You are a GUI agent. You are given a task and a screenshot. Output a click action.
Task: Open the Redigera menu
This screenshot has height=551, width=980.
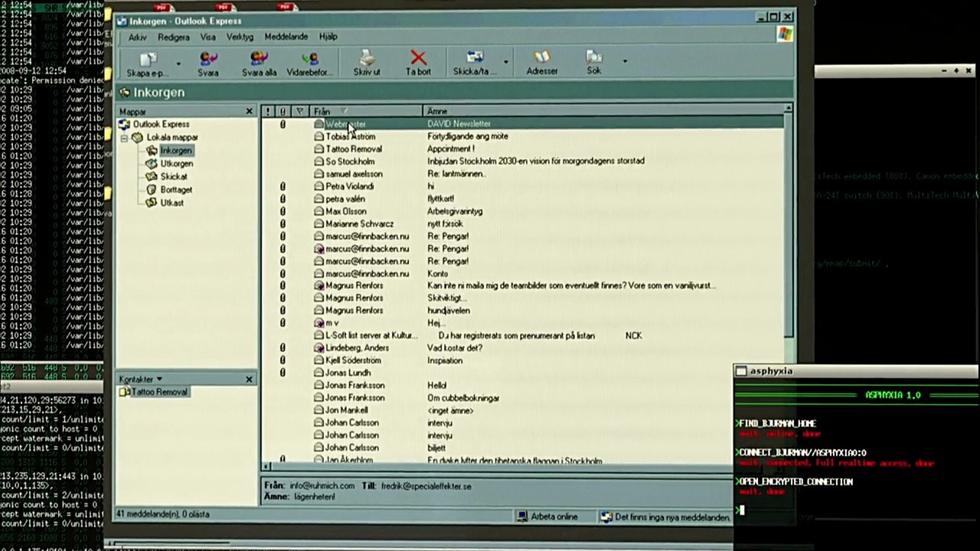click(x=174, y=37)
